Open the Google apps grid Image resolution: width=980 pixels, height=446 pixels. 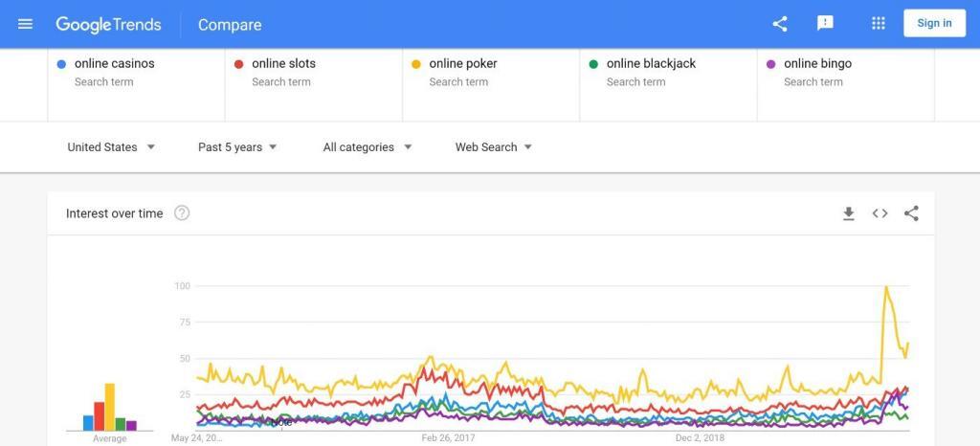[879, 24]
